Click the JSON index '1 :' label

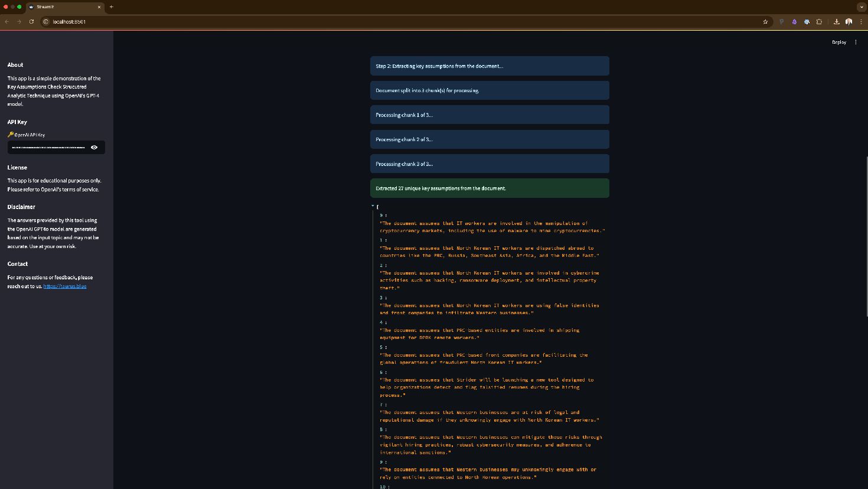(383, 240)
